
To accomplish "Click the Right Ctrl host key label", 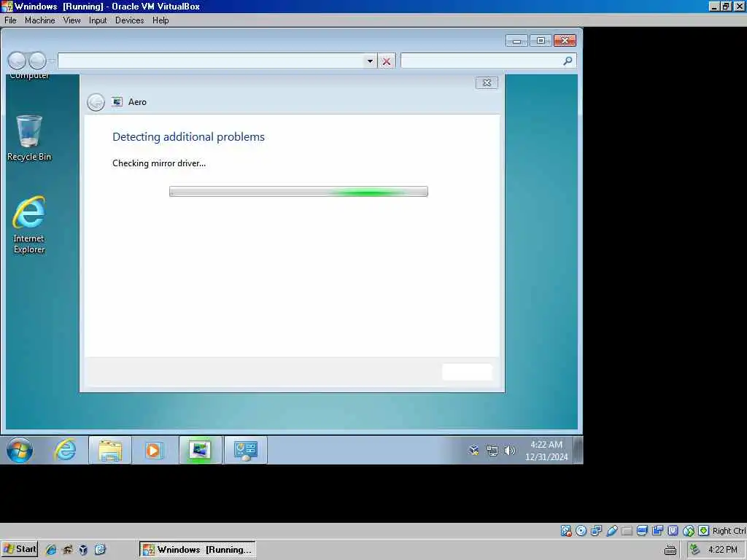I will 729,531.
